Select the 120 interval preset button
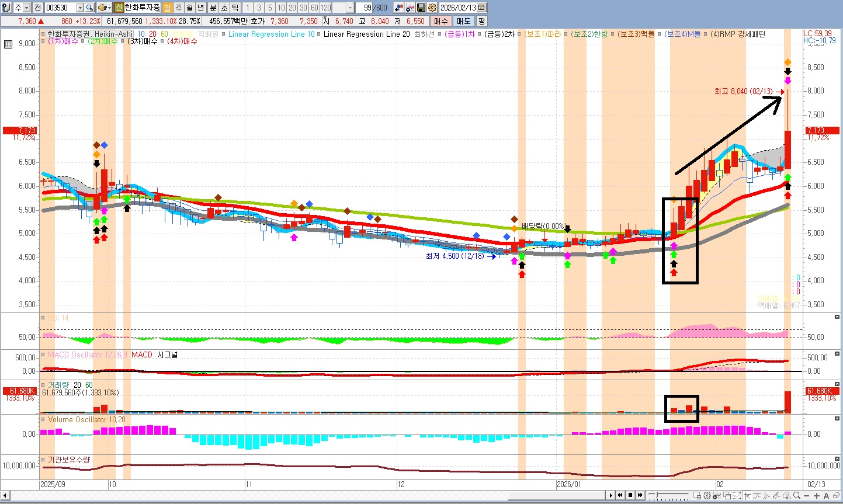 pos(325,8)
